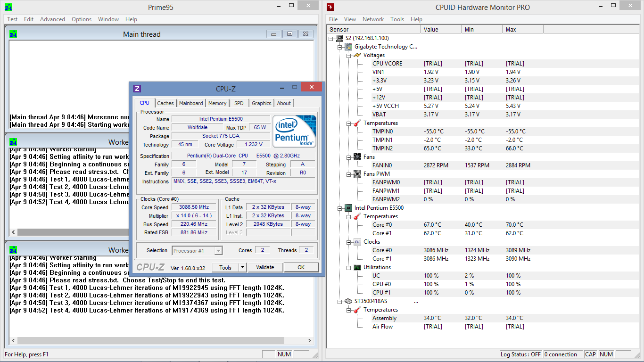Select the VBAT voltage row
This screenshot has height=362, width=644.
pos(484,115)
